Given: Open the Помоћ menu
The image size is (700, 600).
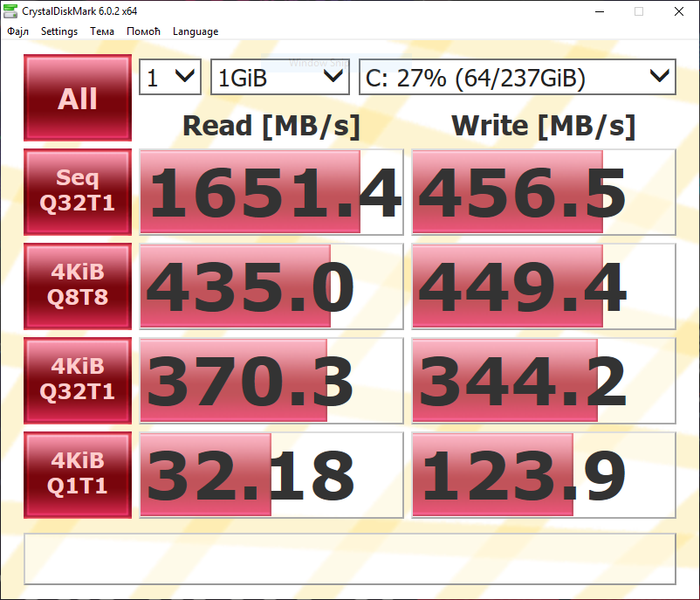Looking at the screenshot, I should coord(143,31).
